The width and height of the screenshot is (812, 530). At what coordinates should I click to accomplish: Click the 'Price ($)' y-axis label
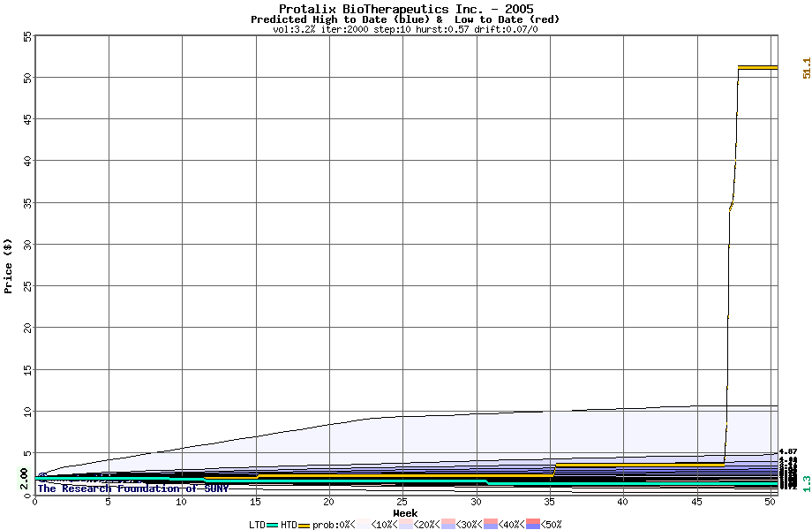pyautogui.click(x=8, y=266)
